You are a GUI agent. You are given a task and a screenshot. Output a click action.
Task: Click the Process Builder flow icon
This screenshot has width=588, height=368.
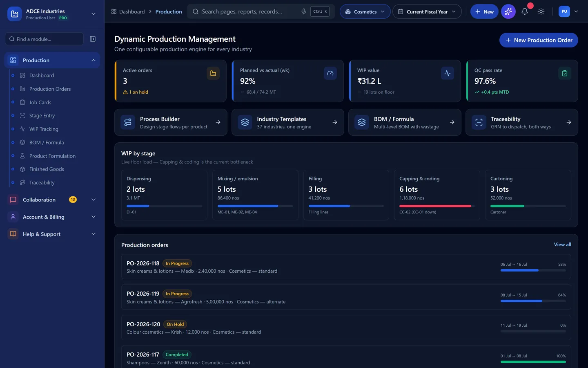coord(128,122)
